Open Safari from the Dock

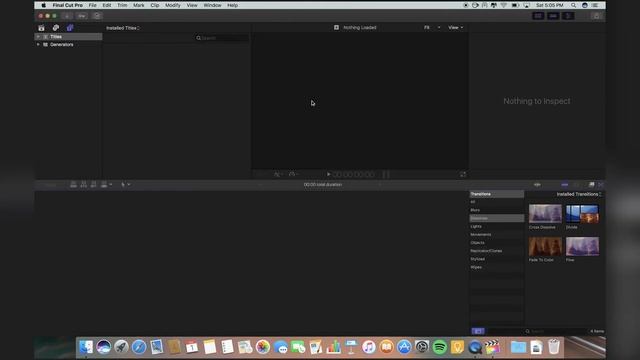click(x=139, y=347)
